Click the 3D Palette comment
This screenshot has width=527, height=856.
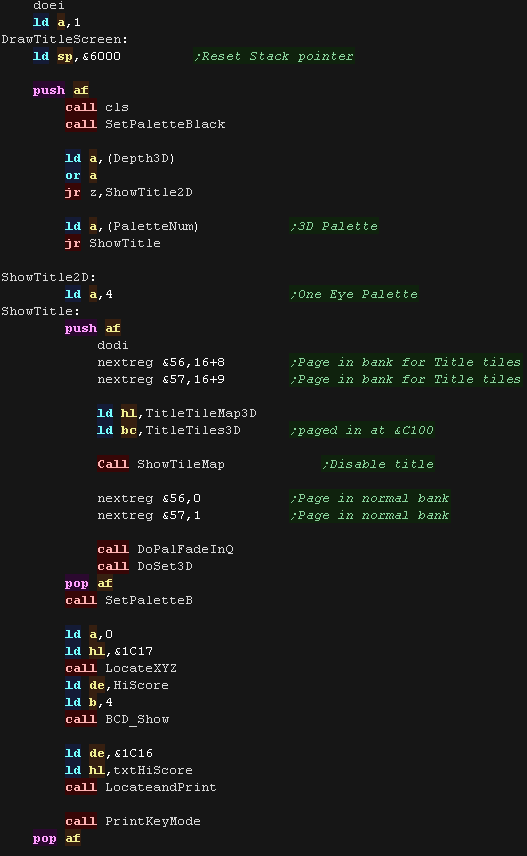[334, 226]
